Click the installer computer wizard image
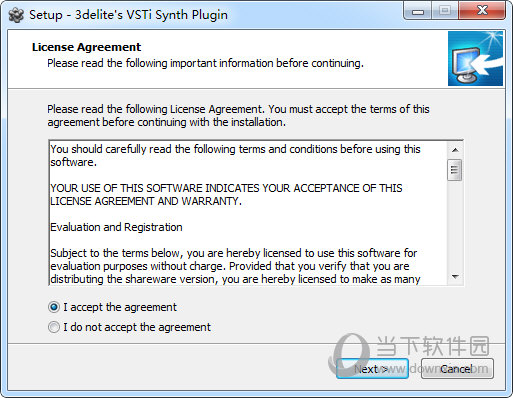This screenshot has height=398, width=513. [475, 59]
